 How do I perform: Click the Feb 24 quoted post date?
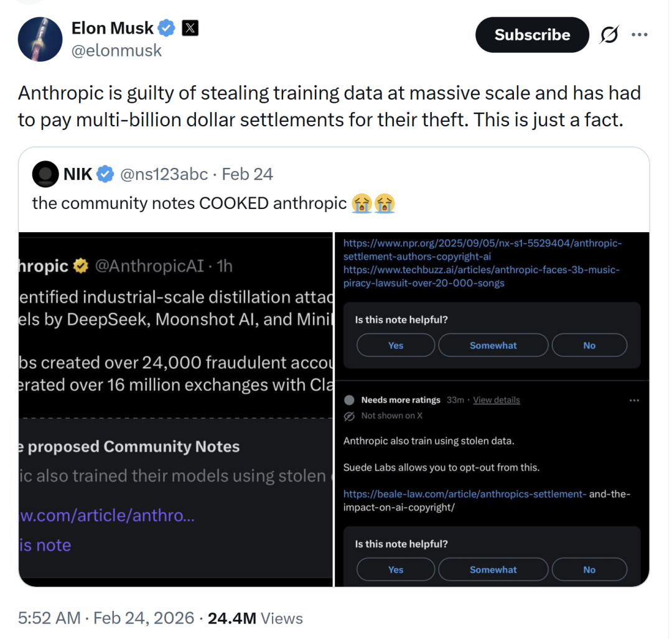247,174
